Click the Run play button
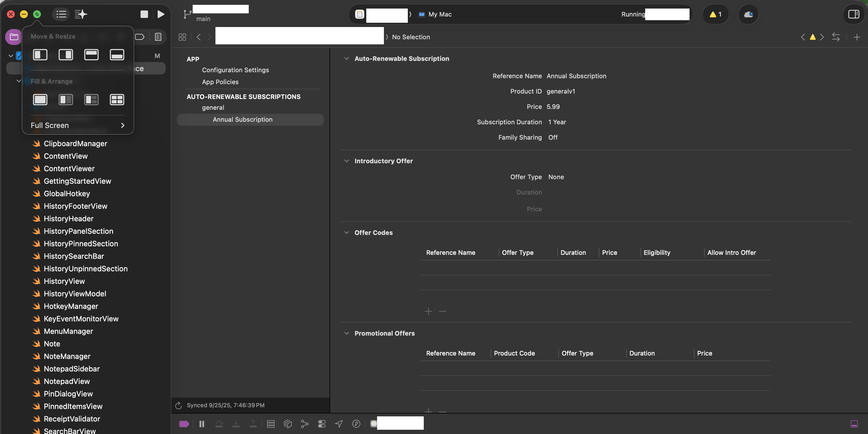The height and width of the screenshot is (434, 868). point(161,14)
